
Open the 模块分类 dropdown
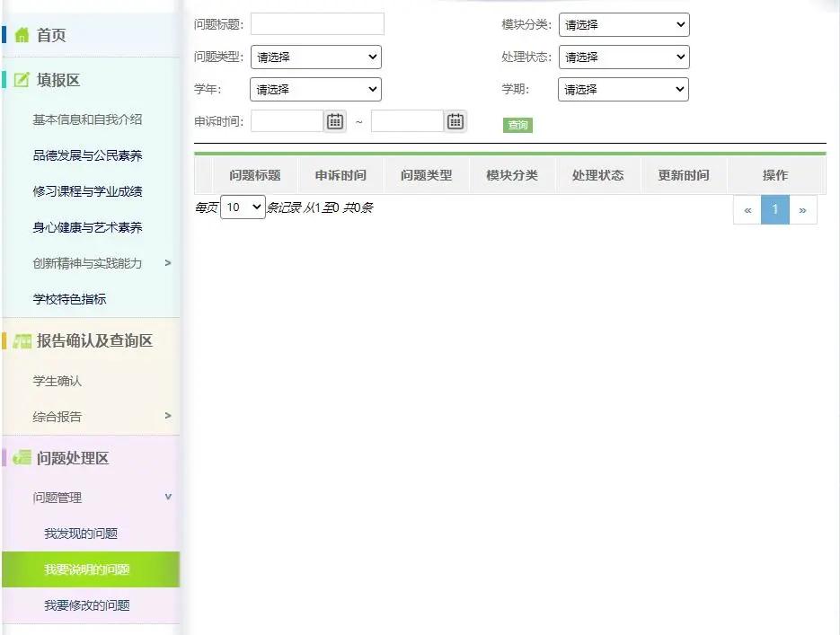point(623,24)
